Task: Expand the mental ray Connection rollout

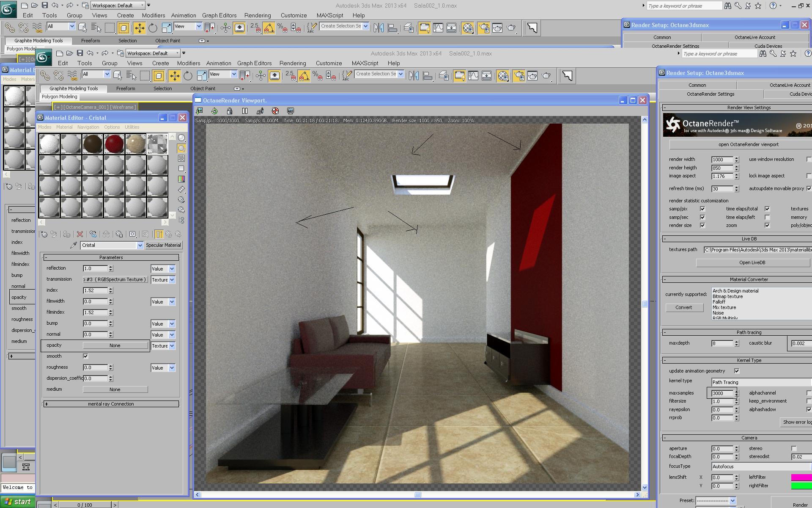Action: (111, 404)
